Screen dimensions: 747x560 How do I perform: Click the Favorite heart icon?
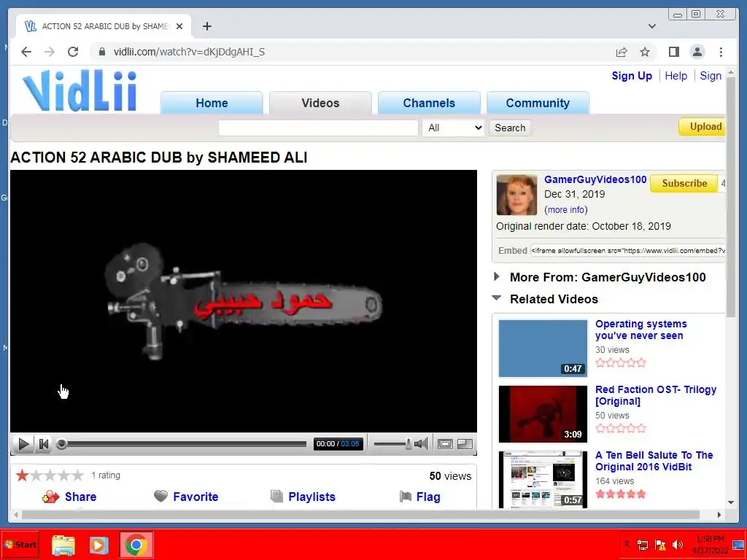point(161,496)
